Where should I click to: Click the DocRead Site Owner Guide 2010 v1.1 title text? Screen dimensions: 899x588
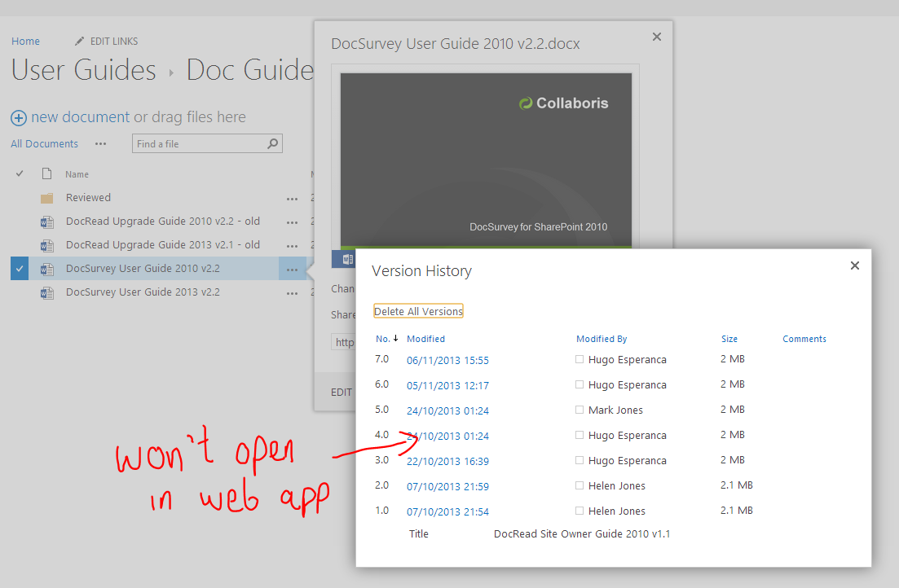point(582,534)
